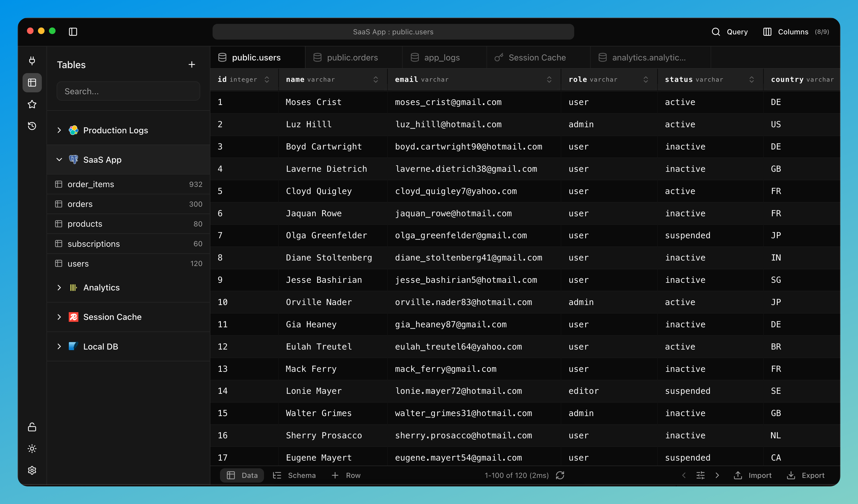Click the Session Cache Redis icon
858x504 pixels.
pyautogui.click(x=73, y=317)
